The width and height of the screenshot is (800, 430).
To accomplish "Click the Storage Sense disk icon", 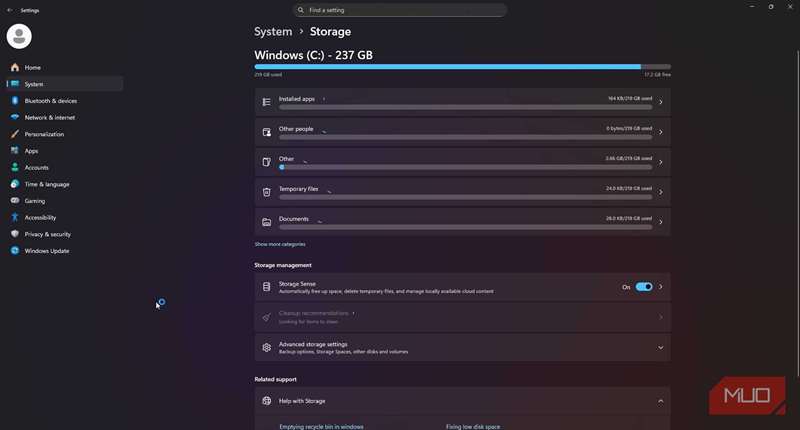I will pyautogui.click(x=266, y=287).
